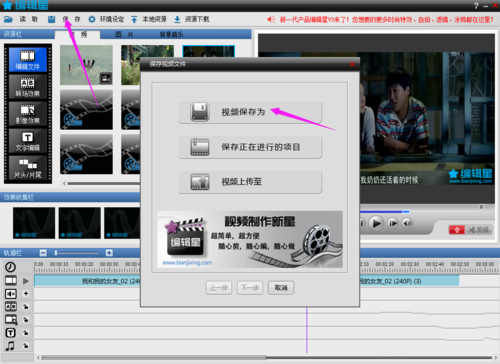Zoom out timeline with minus button
Image resolution: width=500 pixels, height=364 pixels.
pyautogui.click(x=43, y=253)
